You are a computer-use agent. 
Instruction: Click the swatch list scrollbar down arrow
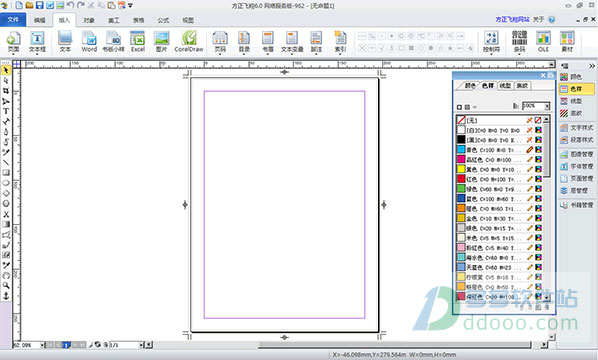(547, 297)
